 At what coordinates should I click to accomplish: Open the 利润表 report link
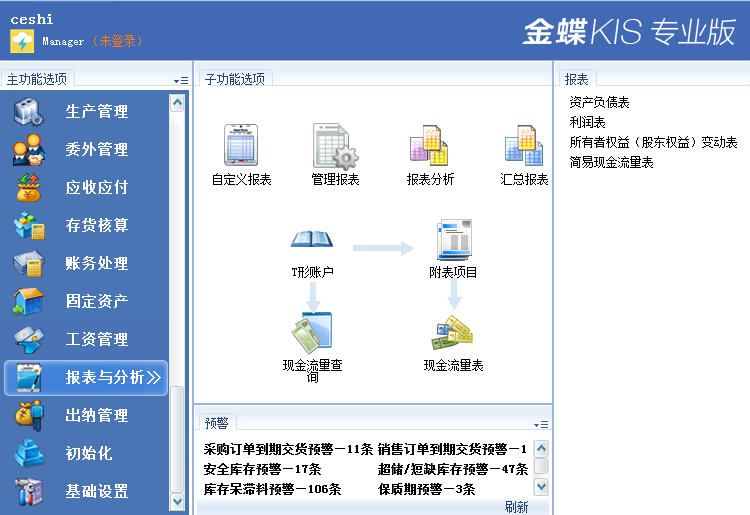587,122
